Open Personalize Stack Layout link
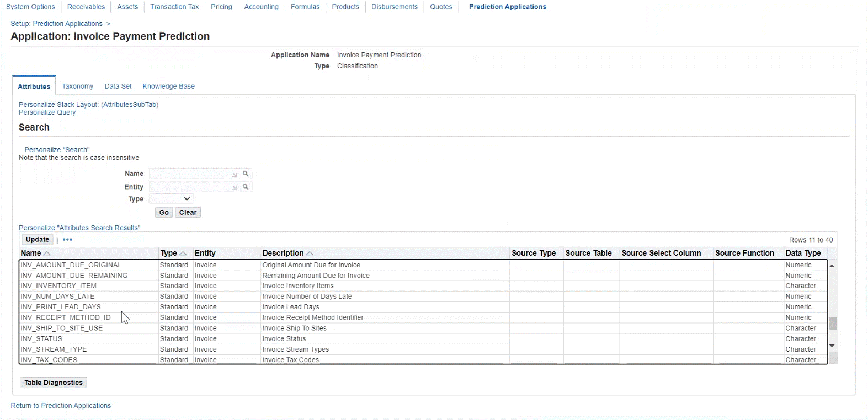The width and height of the screenshot is (868, 420). (x=89, y=105)
